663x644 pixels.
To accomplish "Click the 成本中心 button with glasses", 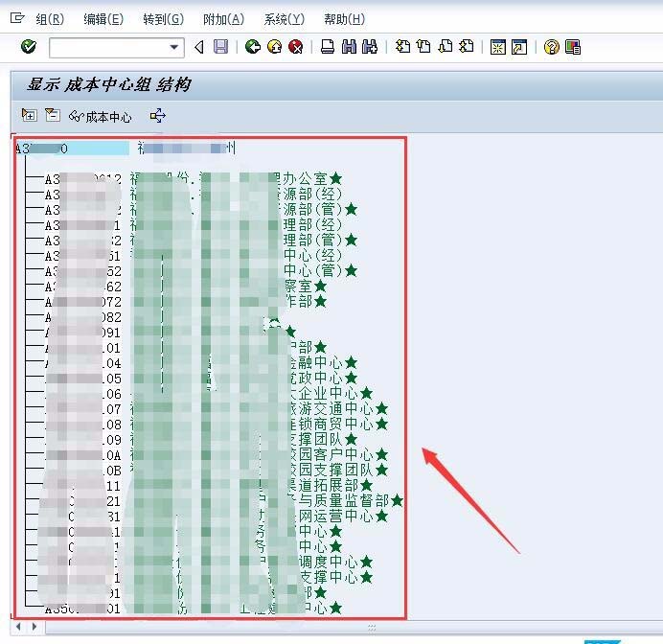I will pyautogui.click(x=101, y=116).
